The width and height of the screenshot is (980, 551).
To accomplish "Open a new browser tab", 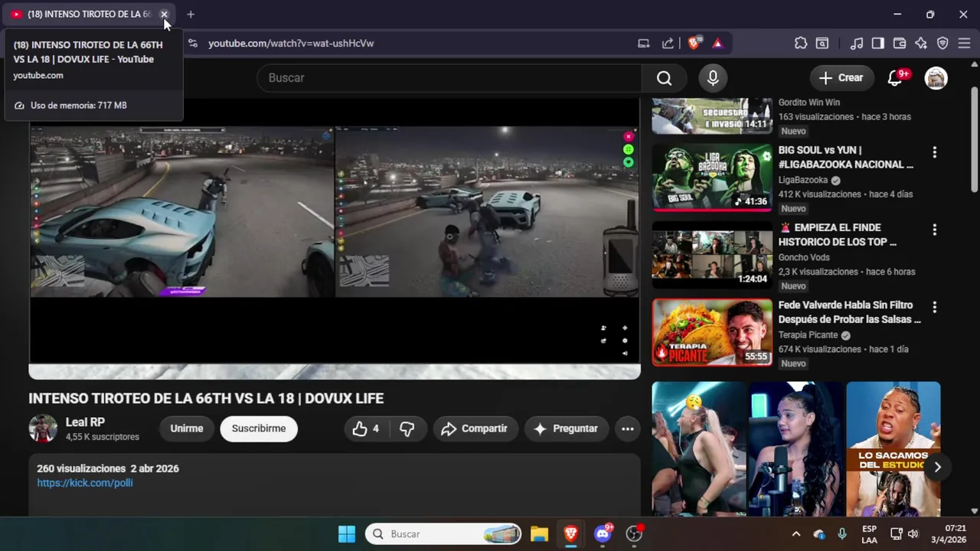I will coord(191,15).
